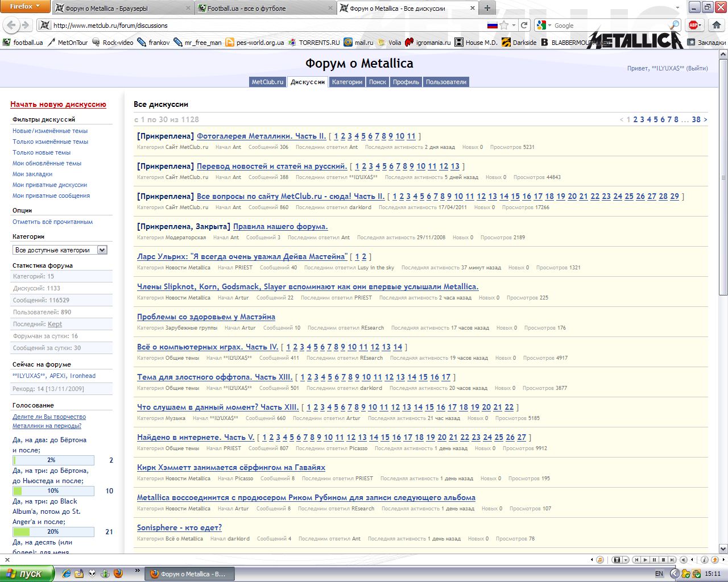Image resolution: width=728 pixels, height=582 pixels.
Task: Open the Firefox menu button
Action: click(25, 6)
